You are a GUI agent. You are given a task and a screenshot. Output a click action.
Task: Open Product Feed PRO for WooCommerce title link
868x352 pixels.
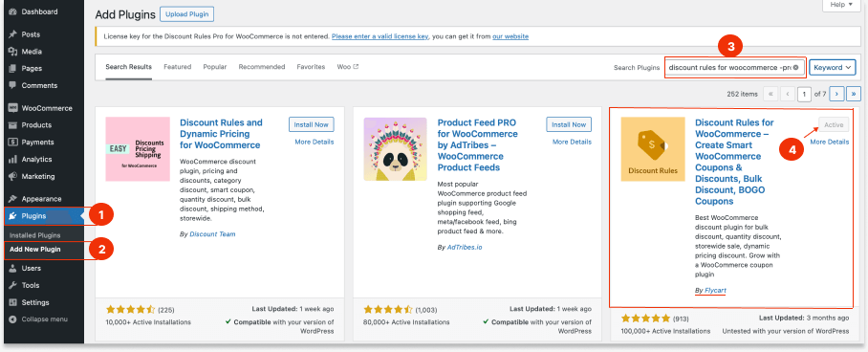coord(478,144)
